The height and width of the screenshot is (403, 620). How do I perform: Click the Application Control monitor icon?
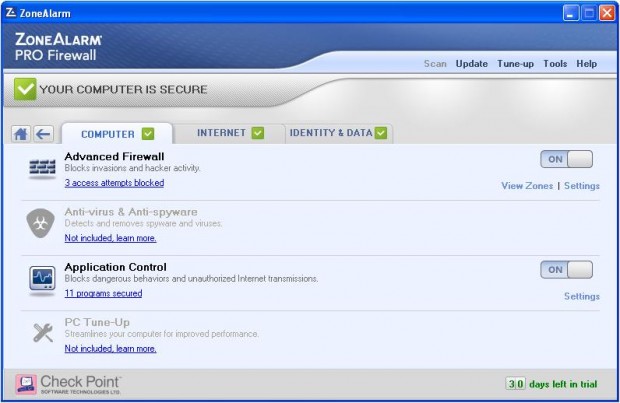[42, 279]
